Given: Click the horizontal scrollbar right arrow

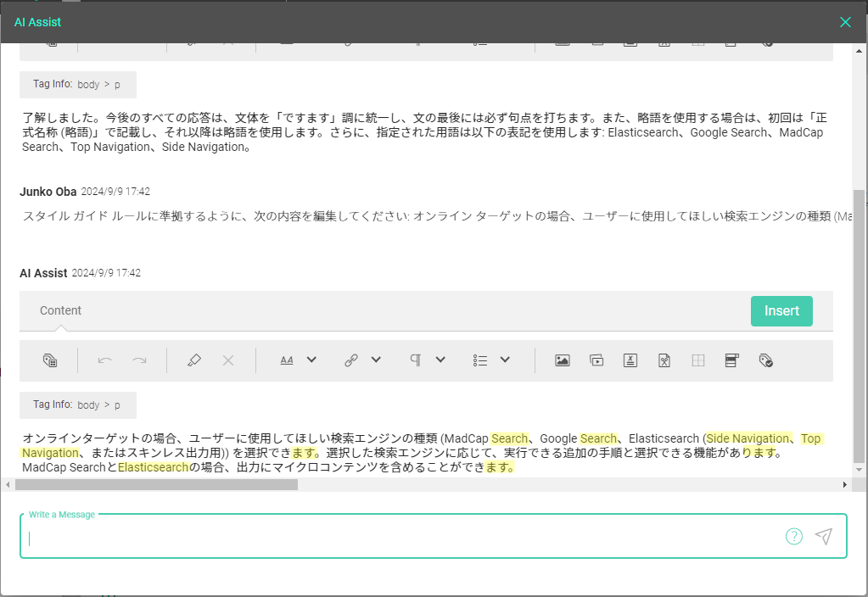Looking at the screenshot, I should pyautogui.click(x=845, y=485).
